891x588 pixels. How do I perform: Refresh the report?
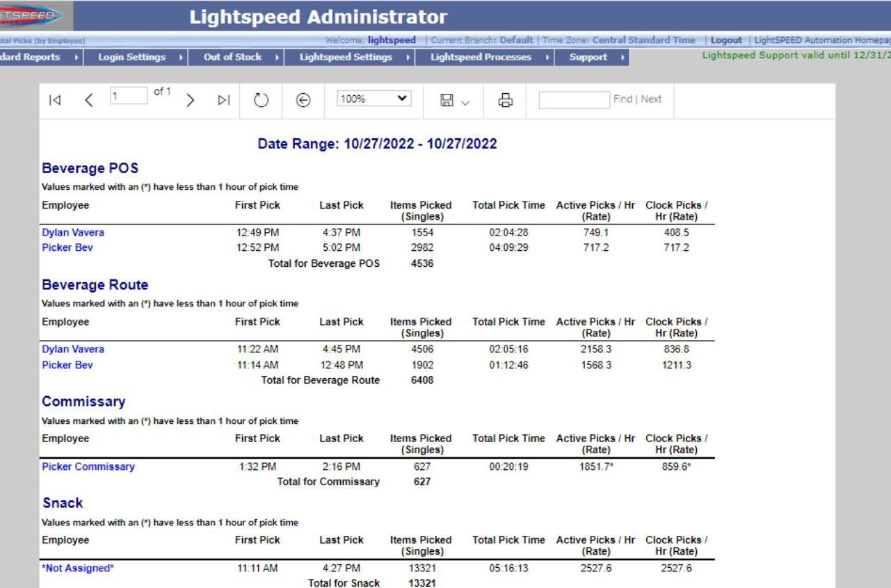[260, 100]
